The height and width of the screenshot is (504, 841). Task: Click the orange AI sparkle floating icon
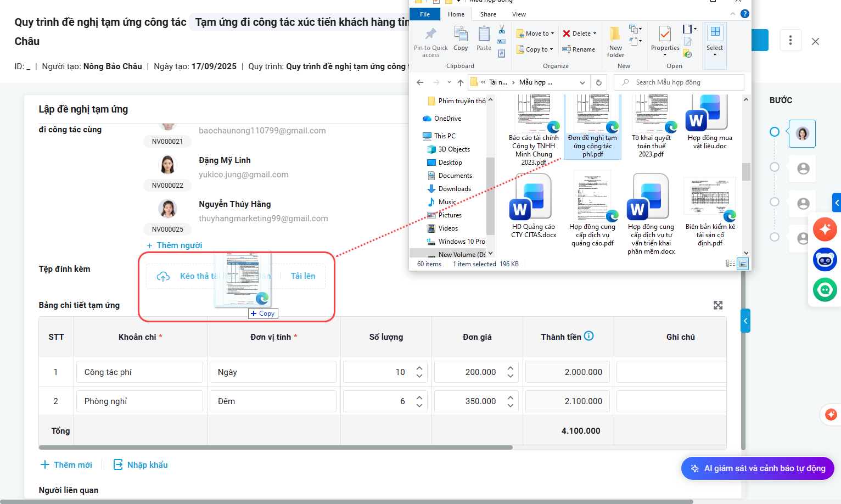coord(825,229)
